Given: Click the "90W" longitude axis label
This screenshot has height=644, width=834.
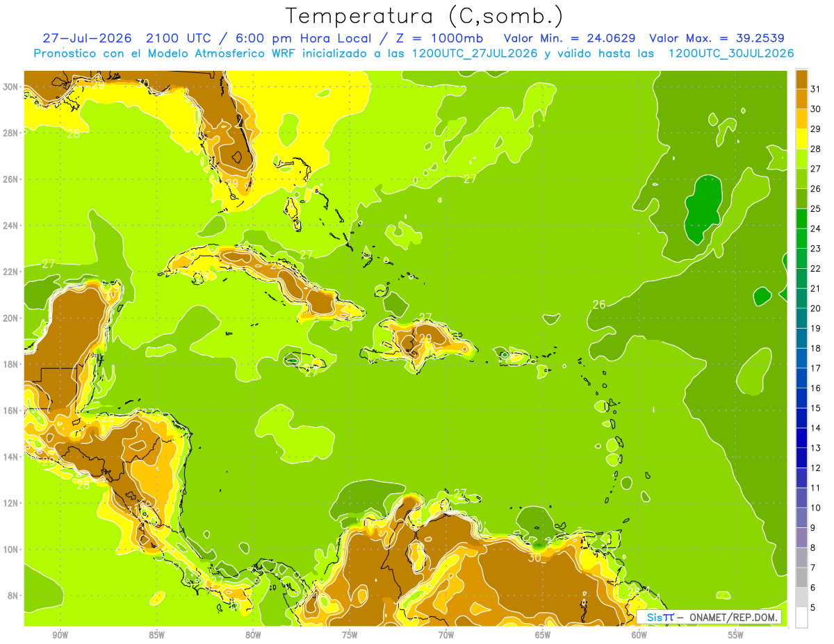Looking at the screenshot, I should 60,635.
